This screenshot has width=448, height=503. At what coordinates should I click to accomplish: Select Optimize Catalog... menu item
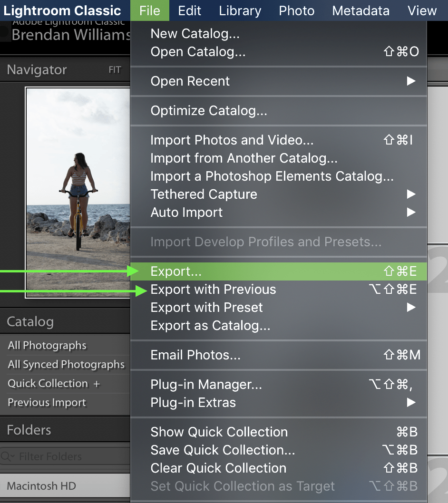click(279, 111)
